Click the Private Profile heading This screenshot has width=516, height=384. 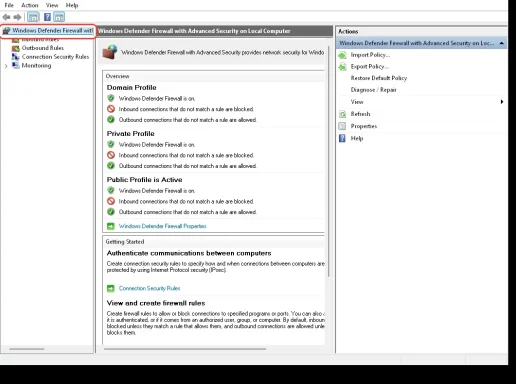pos(130,134)
